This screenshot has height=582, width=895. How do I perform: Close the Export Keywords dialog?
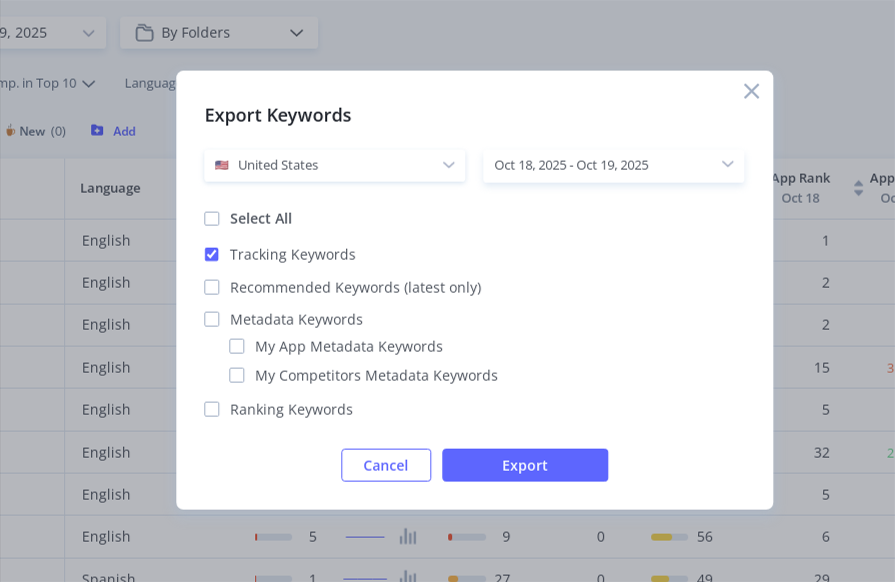(751, 91)
